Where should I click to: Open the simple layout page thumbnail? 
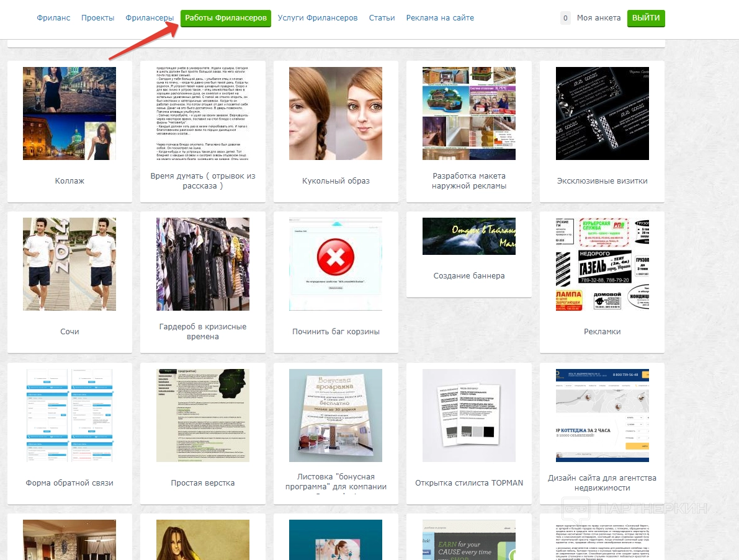[x=203, y=416]
